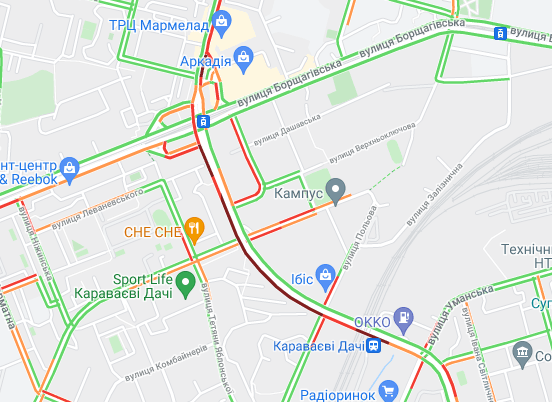Open the Reebok outlet shopping pin
552x402 pixels.
coord(70,170)
